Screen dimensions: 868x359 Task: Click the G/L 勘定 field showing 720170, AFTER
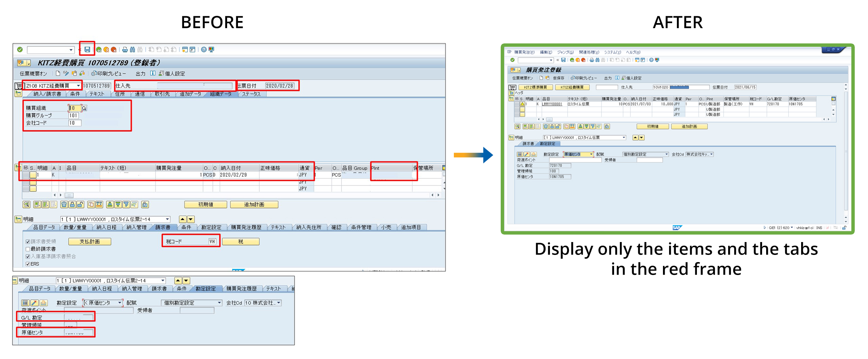click(560, 165)
